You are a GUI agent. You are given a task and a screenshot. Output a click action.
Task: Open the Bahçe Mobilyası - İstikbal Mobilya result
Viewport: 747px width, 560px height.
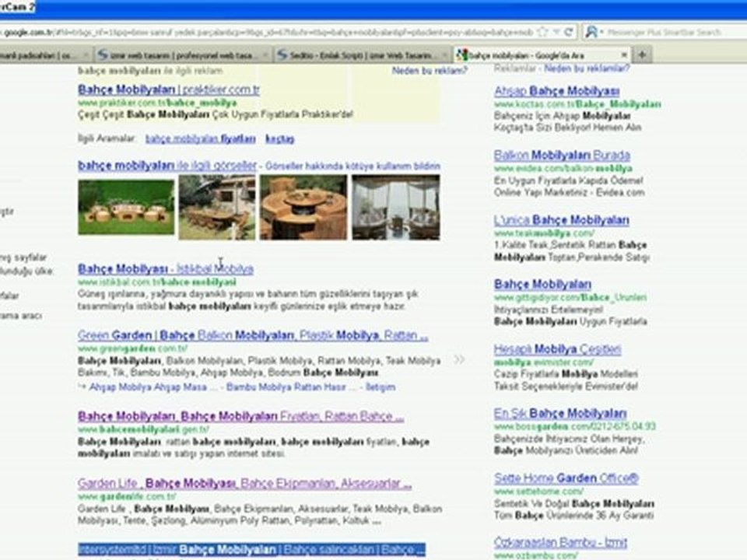(x=165, y=268)
